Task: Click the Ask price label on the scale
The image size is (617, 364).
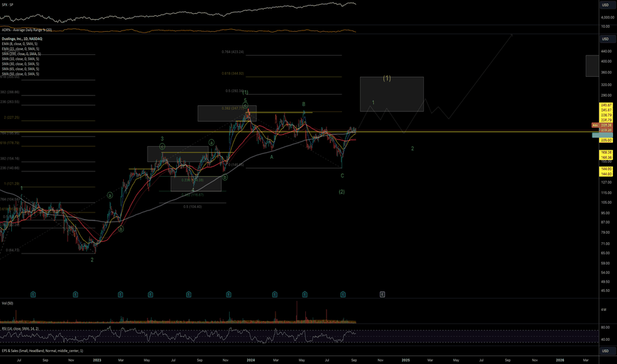Action: click(x=603, y=125)
